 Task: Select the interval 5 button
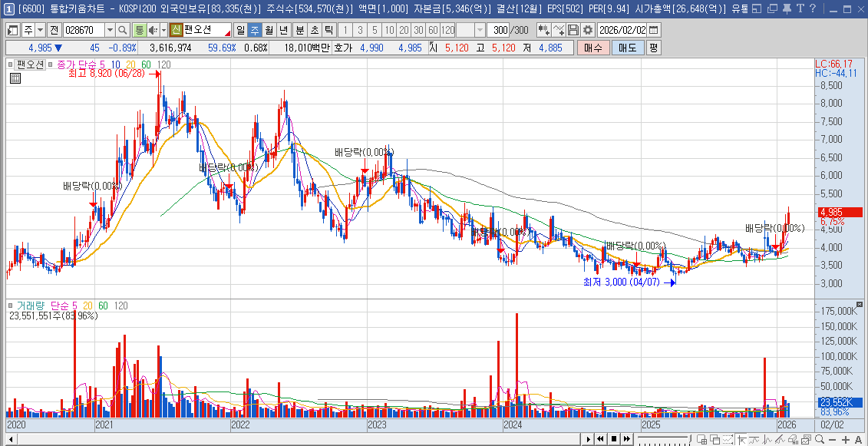pos(375,30)
